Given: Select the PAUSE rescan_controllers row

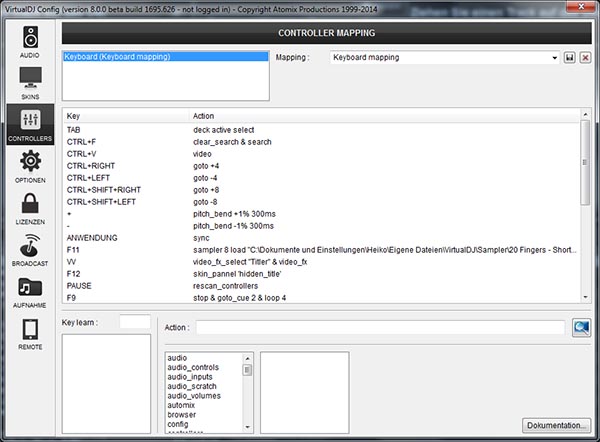Looking at the screenshot, I should point(321,286).
